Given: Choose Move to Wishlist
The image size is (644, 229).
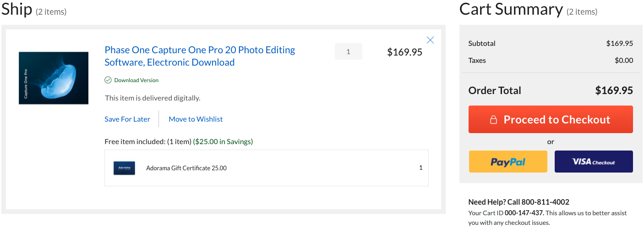Looking at the screenshot, I should tap(196, 119).
